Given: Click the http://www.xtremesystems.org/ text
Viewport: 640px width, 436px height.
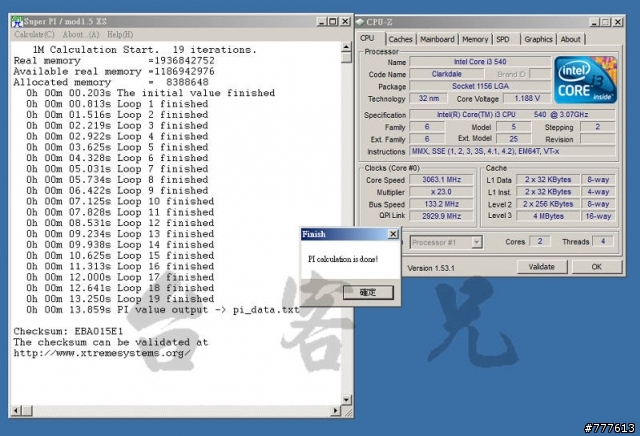Looking at the screenshot, I should point(102,353).
